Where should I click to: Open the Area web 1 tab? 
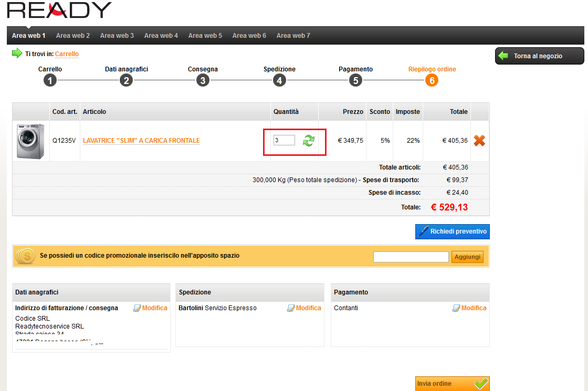(x=28, y=36)
